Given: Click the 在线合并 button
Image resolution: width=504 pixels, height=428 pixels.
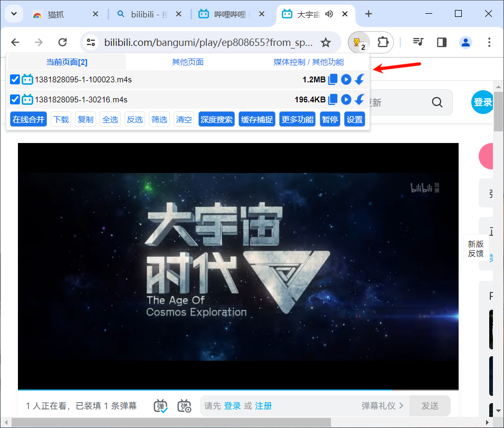Looking at the screenshot, I should pos(28,119).
